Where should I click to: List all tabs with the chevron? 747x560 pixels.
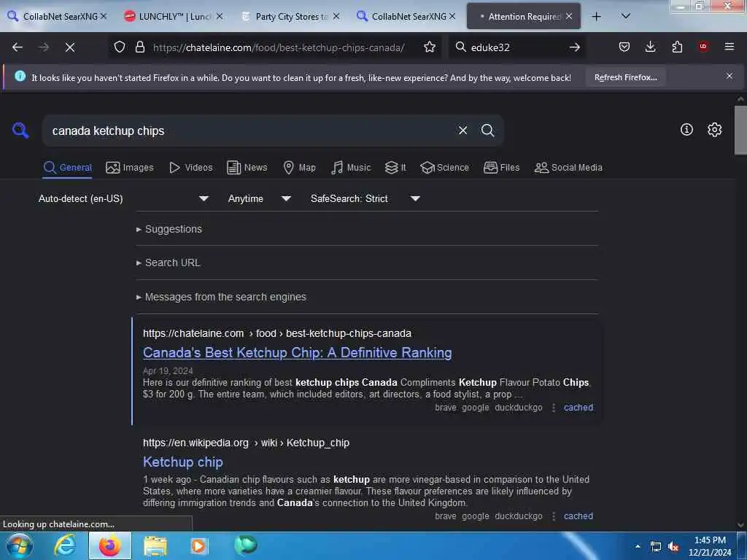tap(625, 17)
